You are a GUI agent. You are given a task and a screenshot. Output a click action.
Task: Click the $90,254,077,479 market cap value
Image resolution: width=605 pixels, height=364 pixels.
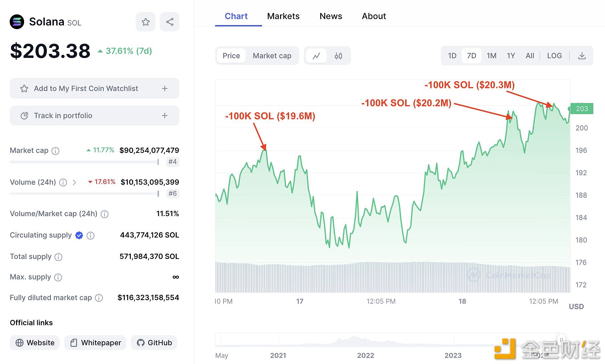[149, 151]
